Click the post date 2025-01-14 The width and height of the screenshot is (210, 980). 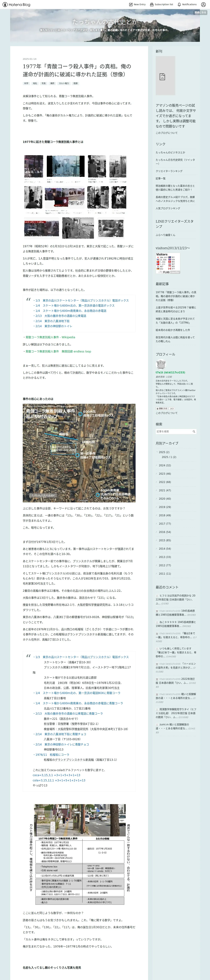[x=30, y=59]
